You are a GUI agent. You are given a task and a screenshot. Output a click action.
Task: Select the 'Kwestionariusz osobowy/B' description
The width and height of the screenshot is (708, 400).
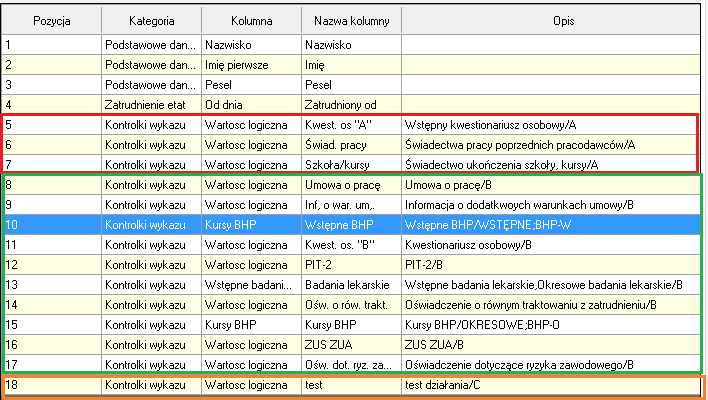pos(551,245)
